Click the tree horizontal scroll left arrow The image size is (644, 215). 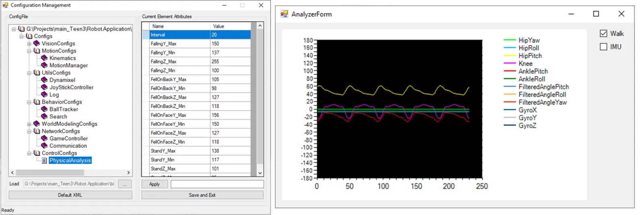pyautogui.click(x=12, y=173)
